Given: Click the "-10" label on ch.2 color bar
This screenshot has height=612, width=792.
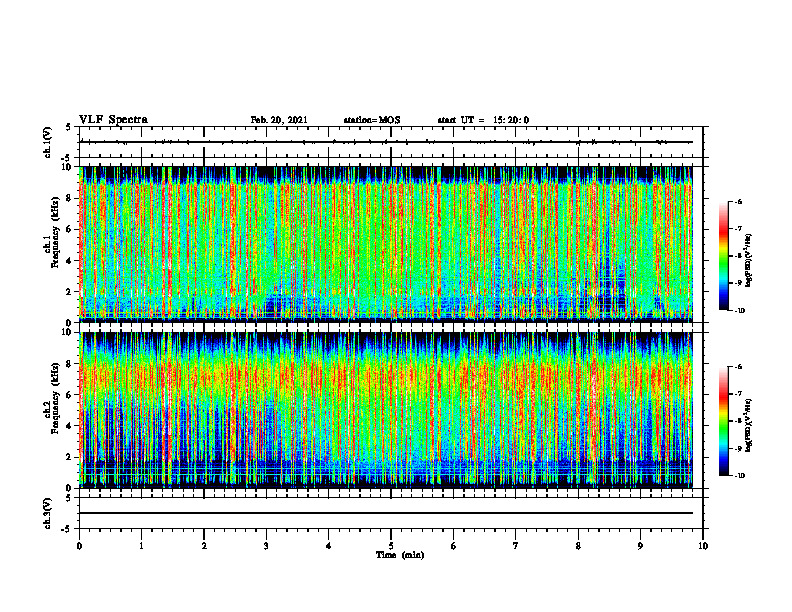Looking at the screenshot, I should pos(739,476).
